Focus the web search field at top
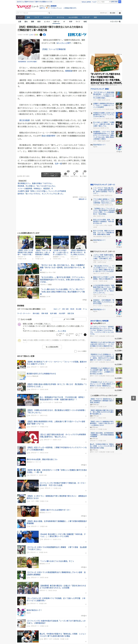The image size is (138, 644). 103,2
